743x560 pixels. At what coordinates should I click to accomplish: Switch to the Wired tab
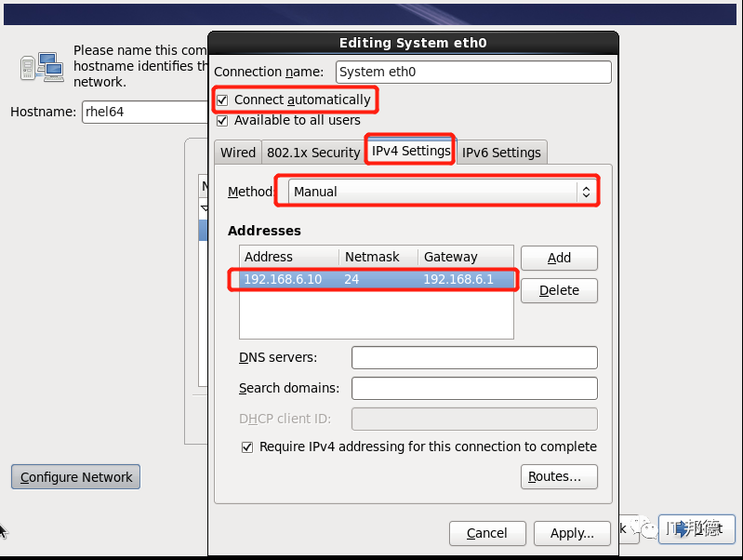pyautogui.click(x=238, y=153)
